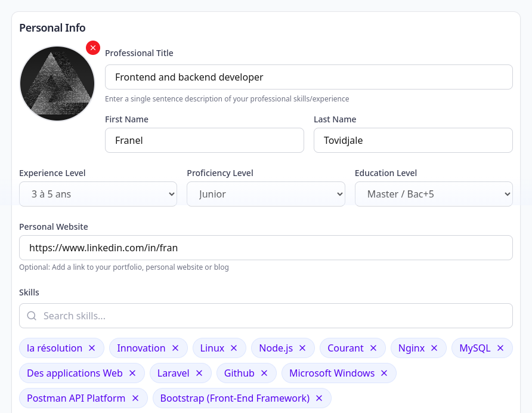Remove the profile photo with red X
This screenshot has height=413, width=532.
click(93, 48)
